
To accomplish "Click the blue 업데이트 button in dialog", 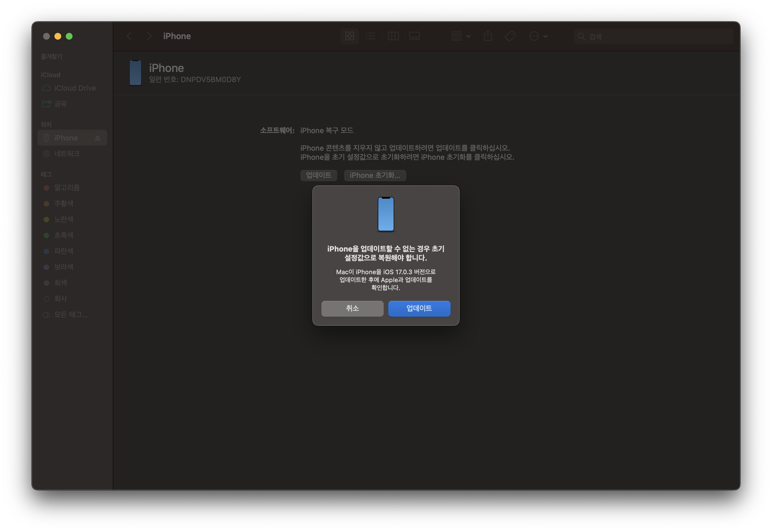I will coord(419,308).
